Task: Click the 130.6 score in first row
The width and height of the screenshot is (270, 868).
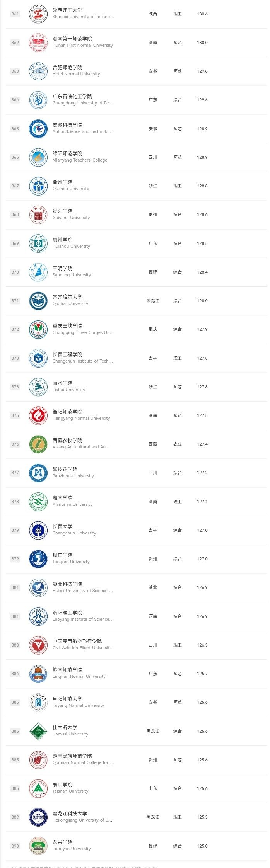Action: [x=202, y=14]
